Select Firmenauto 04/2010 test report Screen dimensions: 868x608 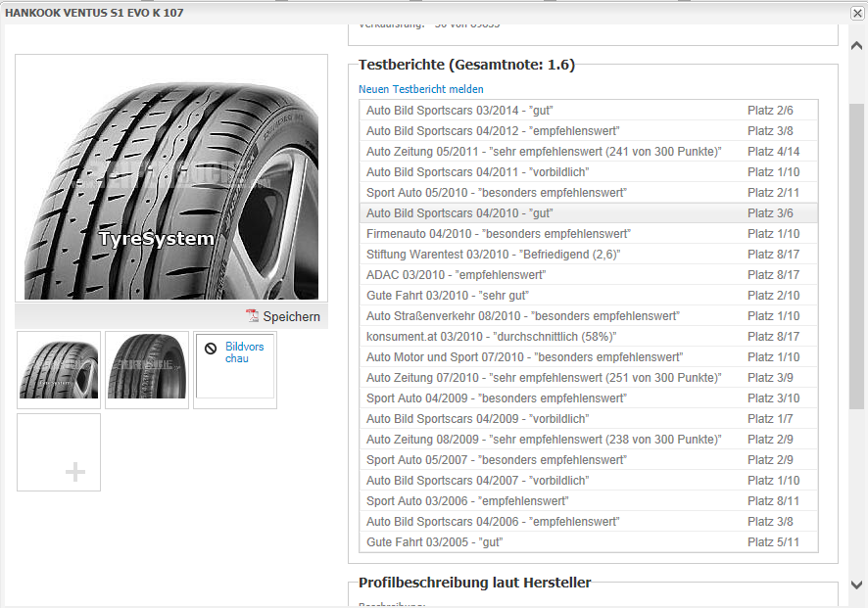click(498, 234)
